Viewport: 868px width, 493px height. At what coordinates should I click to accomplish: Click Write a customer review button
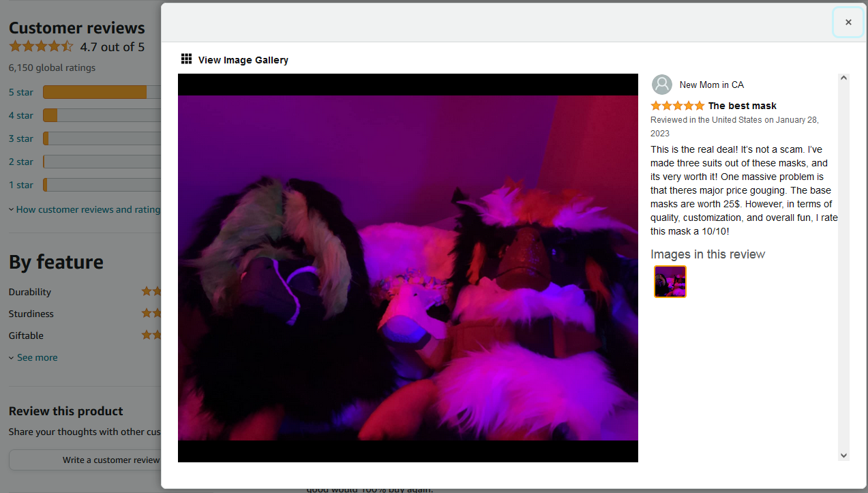(x=85, y=460)
